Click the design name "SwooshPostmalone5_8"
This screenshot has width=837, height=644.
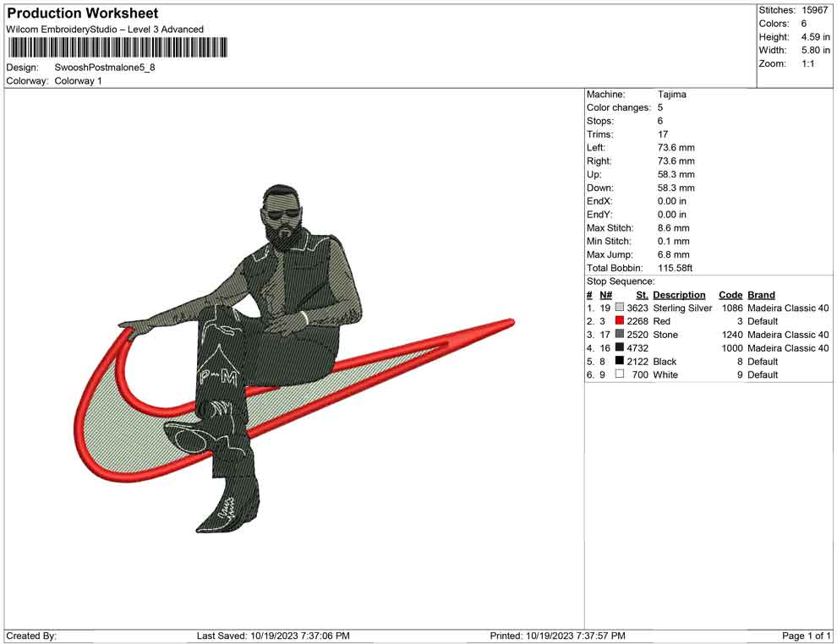click(105, 68)
